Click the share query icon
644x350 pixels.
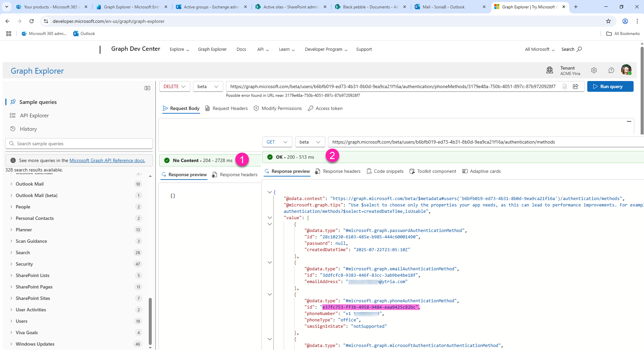[x=576, y=86]
